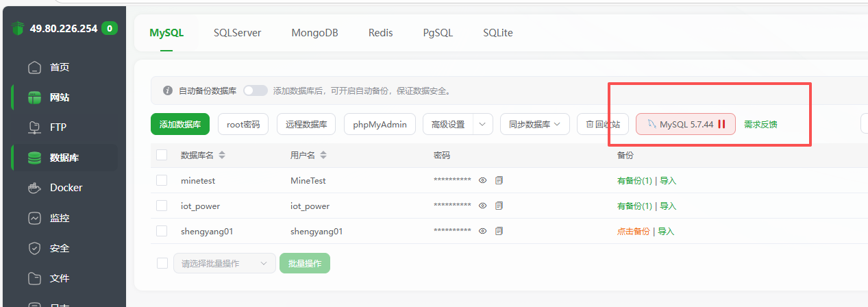
Task: Switch to the MySQL tab
Action: click(x=166, y=32)
